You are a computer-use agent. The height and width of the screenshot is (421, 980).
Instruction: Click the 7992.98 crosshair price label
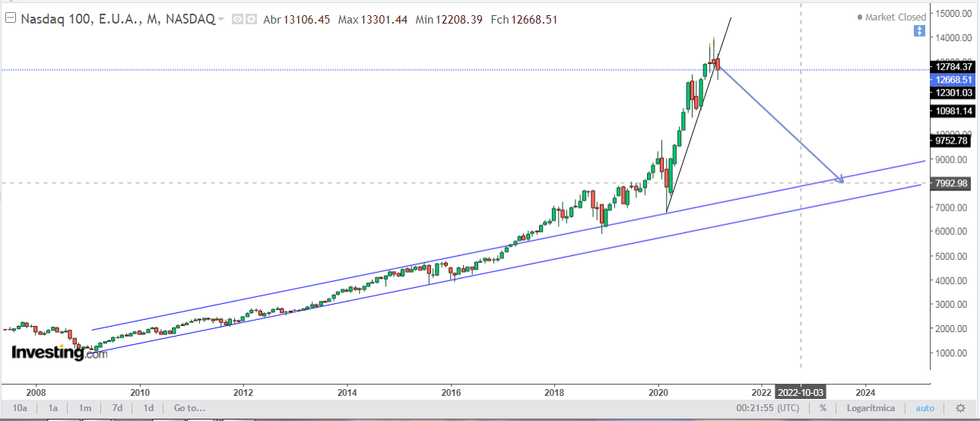pyautogui.click(x=951, y=183)
